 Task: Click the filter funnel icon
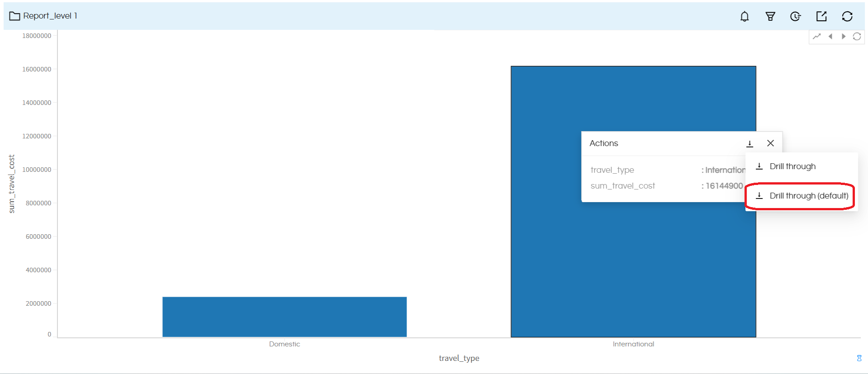click(770, 16)
